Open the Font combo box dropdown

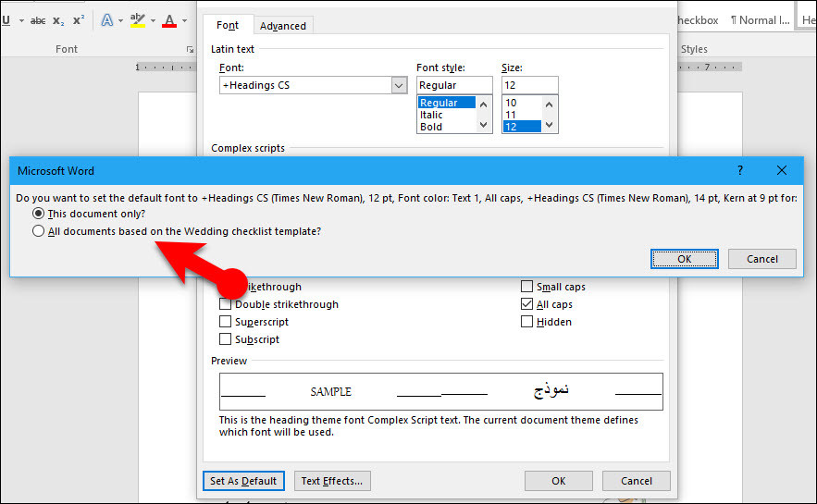point(399,85)
